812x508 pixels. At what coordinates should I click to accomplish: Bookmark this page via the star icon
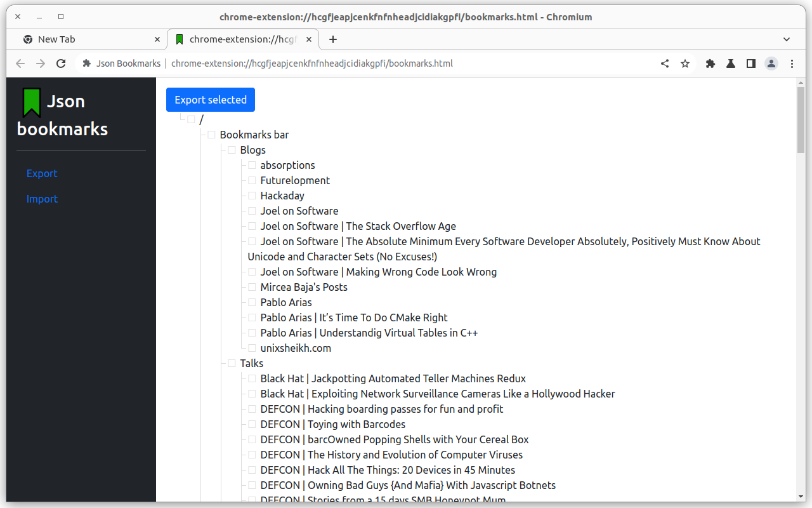pos(685,63)
